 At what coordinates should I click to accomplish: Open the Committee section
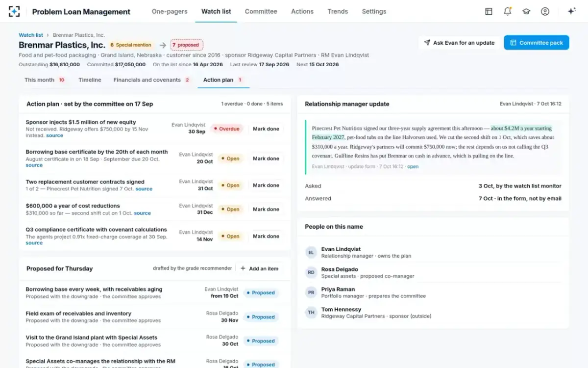tap(261, 11)
